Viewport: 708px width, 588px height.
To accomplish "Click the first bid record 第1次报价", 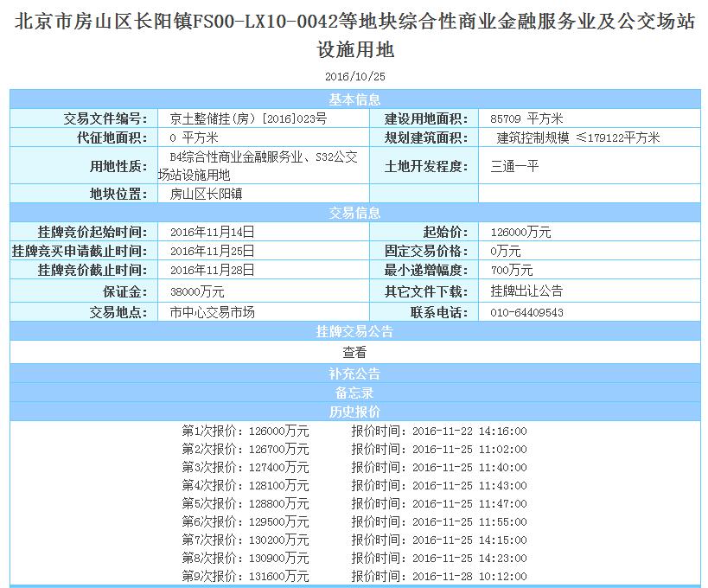I will click(245, 431).
